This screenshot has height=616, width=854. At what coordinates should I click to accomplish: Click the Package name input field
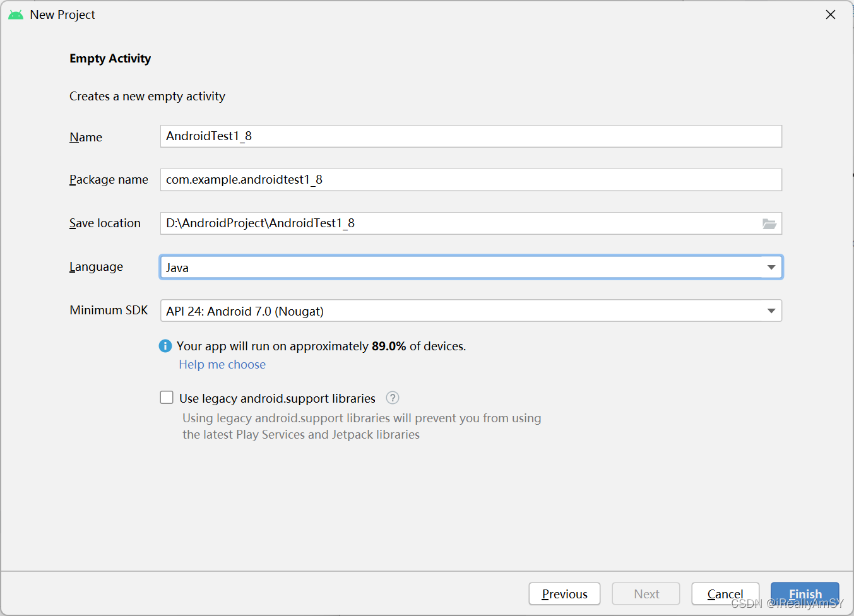tap(471, 180)
